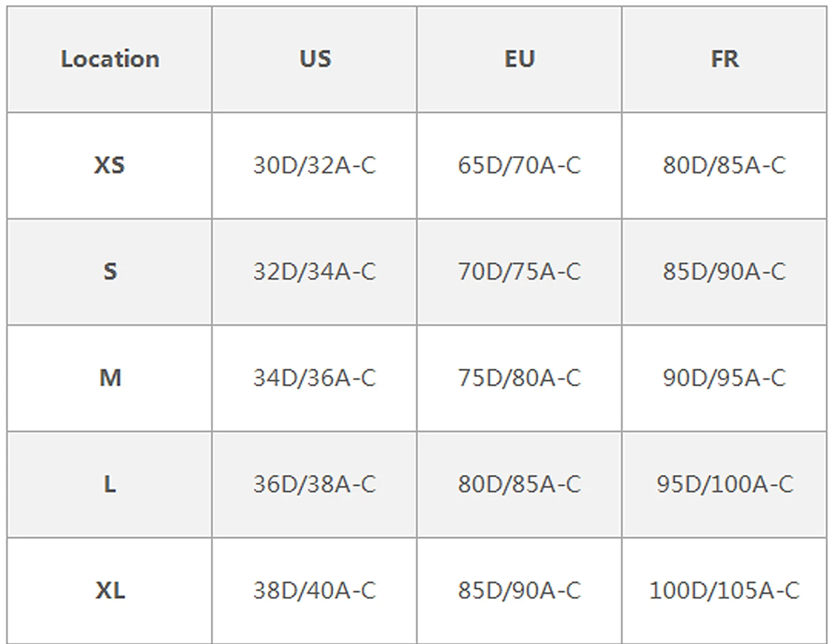
Task: Click the 38D/40A-C cell
Action: [315, 590]
